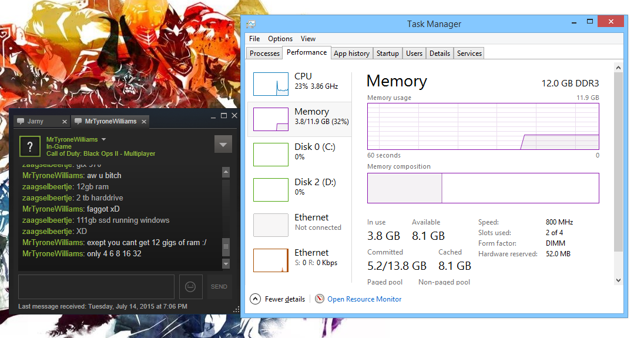Click the message '12gb ram'
The height and width of the screenshot is (338, 644).
[92, 186]
